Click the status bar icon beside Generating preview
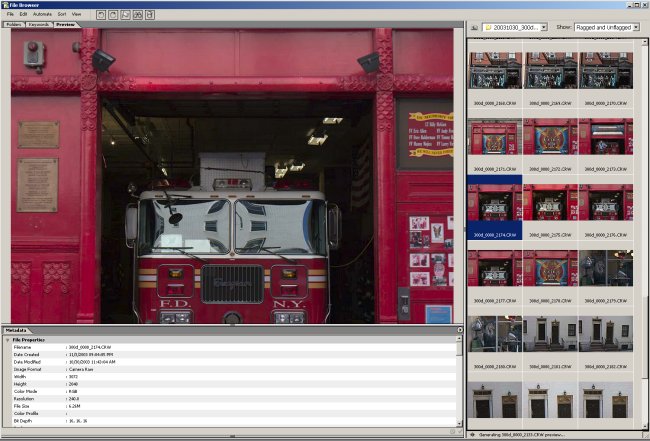The image size is (650, 441). point(473,435)
